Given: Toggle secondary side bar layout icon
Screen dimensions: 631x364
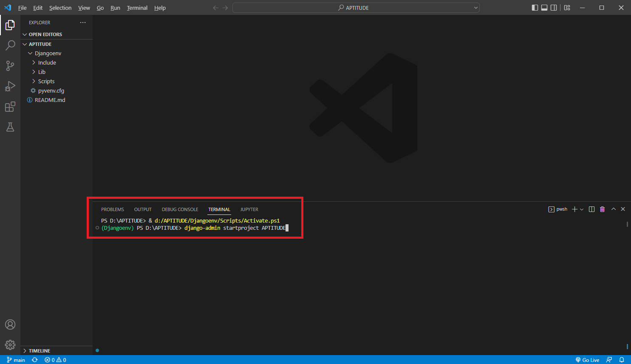Looking at the screenshot, I should point(554,8).
